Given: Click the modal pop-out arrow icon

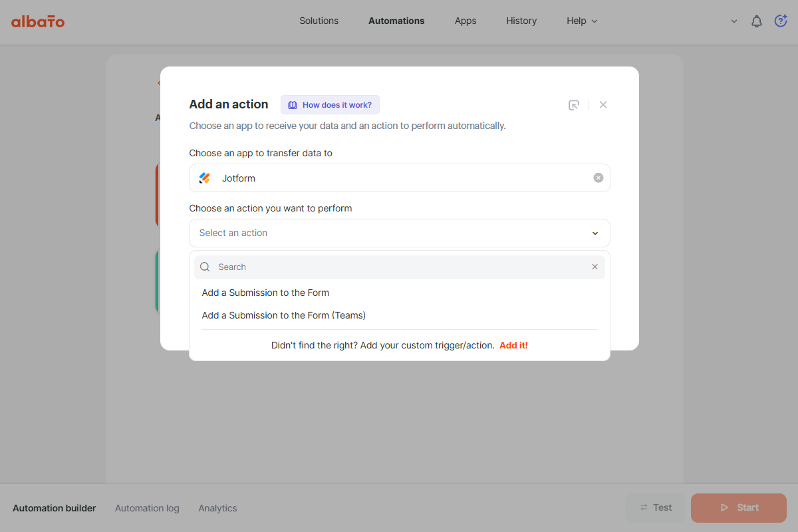Looking at the screenshot, I should click(574, 105).
